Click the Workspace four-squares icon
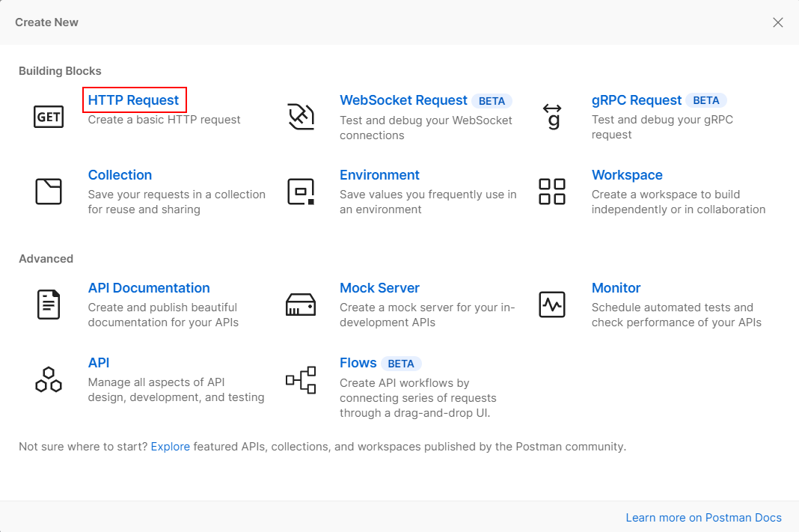This screenshot has height=532, width=799. (x=552, y=192)
